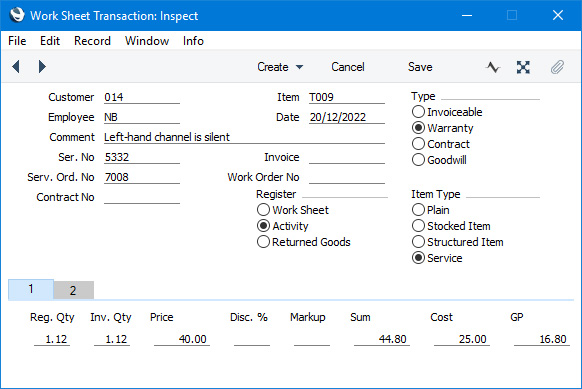Click the expand window arrows icon

pyautogui.click(x=523, y=67)
